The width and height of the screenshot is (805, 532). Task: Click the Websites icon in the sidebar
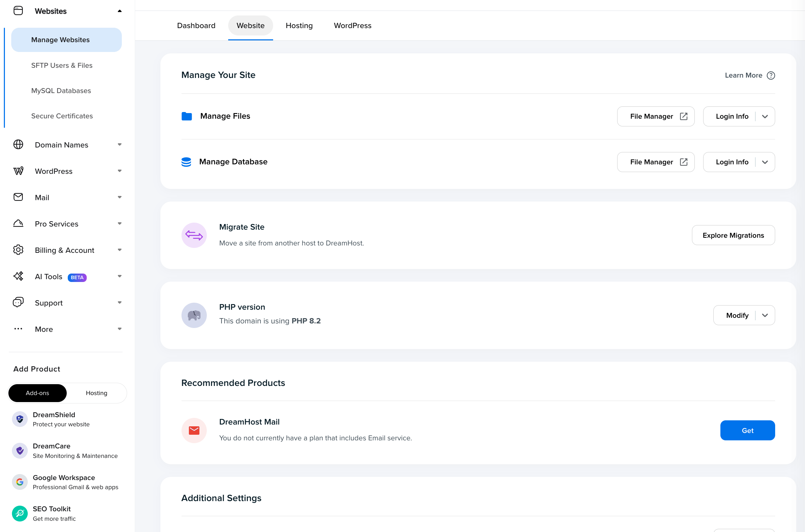18,11
